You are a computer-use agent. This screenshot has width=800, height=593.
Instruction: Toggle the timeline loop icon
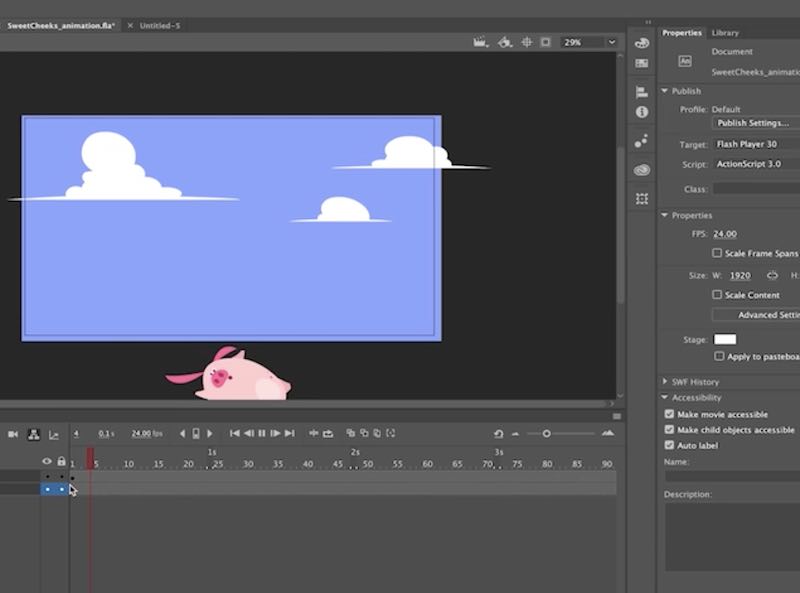pyautogui.click(x=328, y=433)
